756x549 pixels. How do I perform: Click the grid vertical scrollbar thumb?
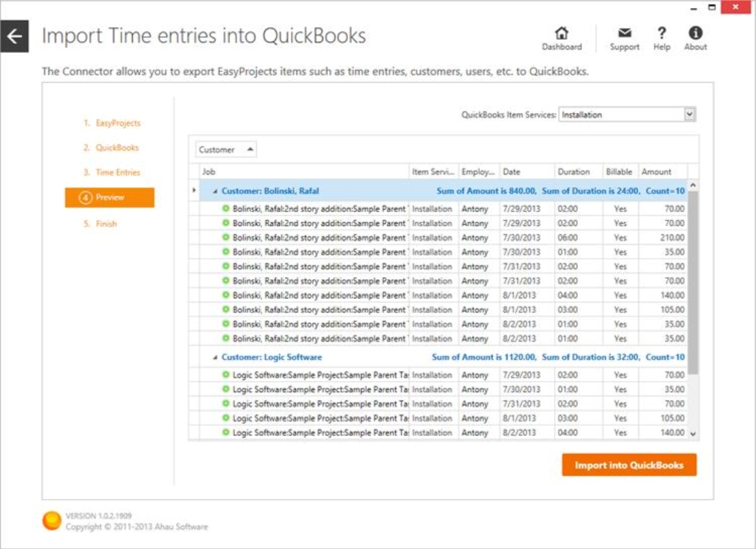[693, 283]
